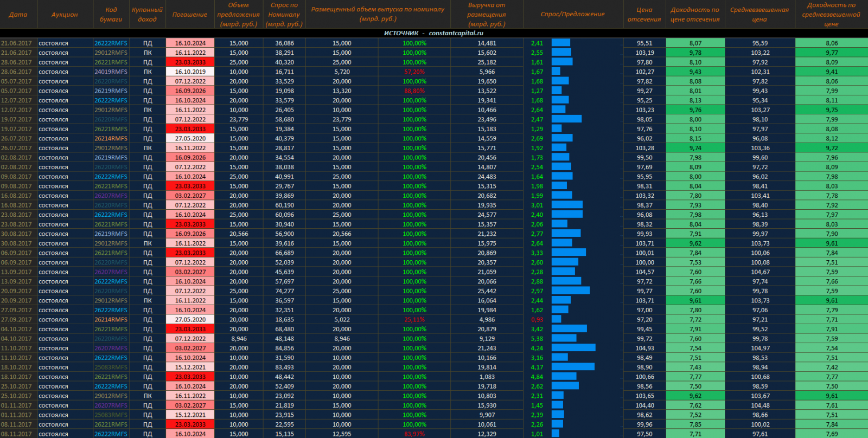The width and height of the screenshot is (868, 438).
Task: Click the Погашение column header
Action: click(x=190, y=15)
